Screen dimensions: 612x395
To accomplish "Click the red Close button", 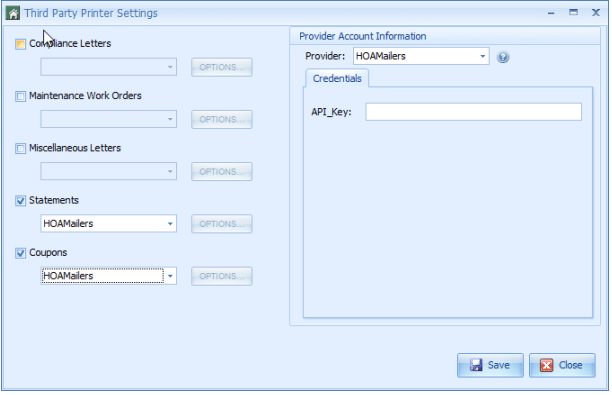I will click(x=562, y=365).
